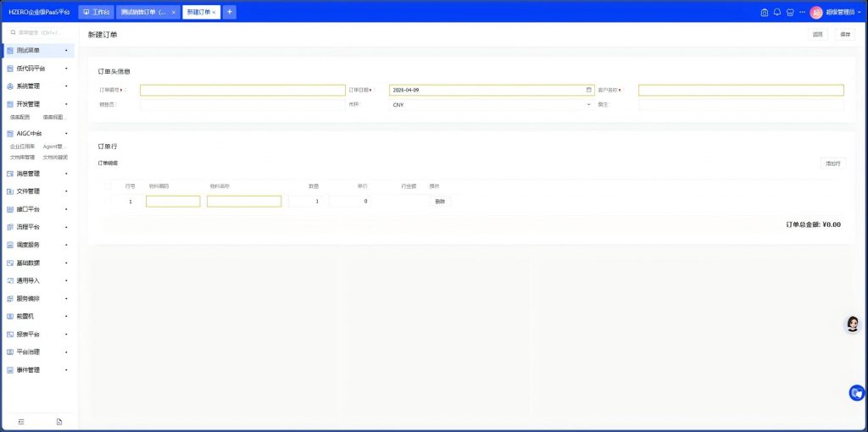
Task: Click the notification bell icon
Action: coord(776,13)
